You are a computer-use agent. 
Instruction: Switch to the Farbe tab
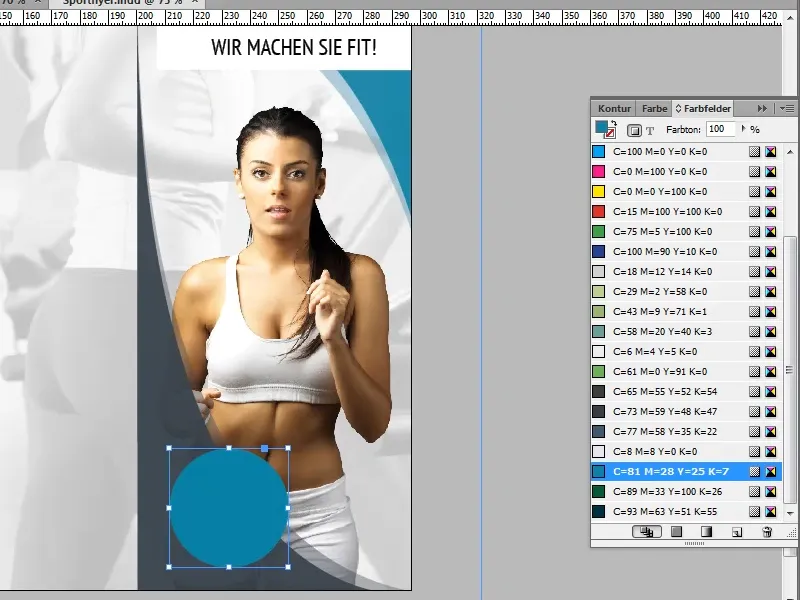(654, 109)
